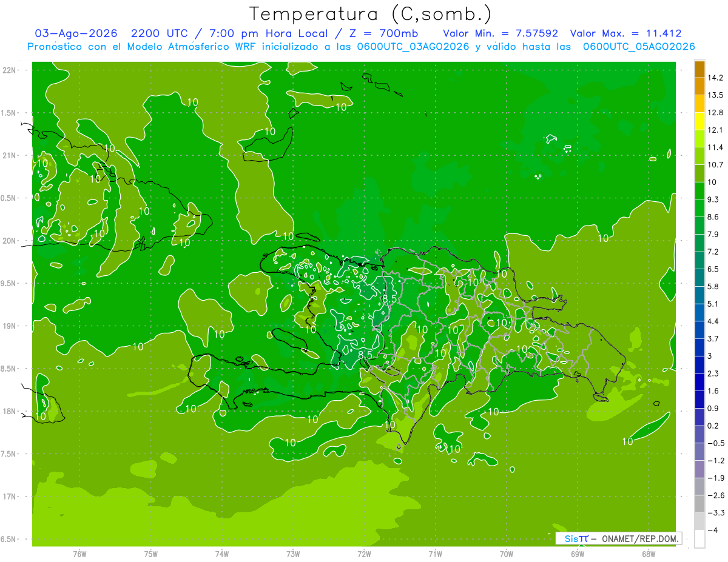Click the '9.3' value on the color legend
Image resolution: width=728 pixels, height=562 pixels.
click(713, 199)
